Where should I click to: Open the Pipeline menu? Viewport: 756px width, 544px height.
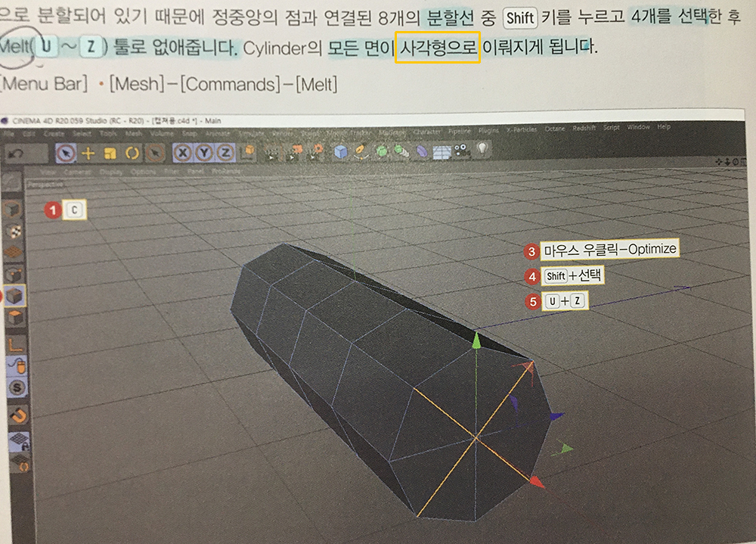point(460,130)
